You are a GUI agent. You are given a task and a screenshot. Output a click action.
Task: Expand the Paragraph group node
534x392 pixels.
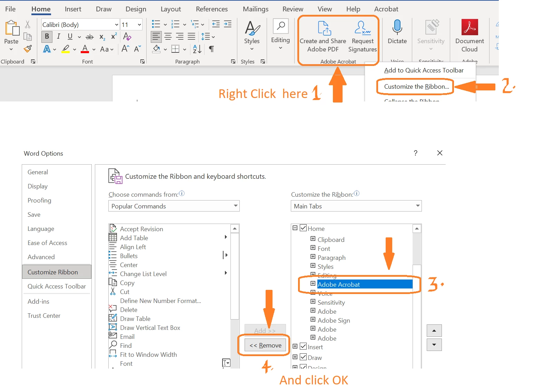313,256
